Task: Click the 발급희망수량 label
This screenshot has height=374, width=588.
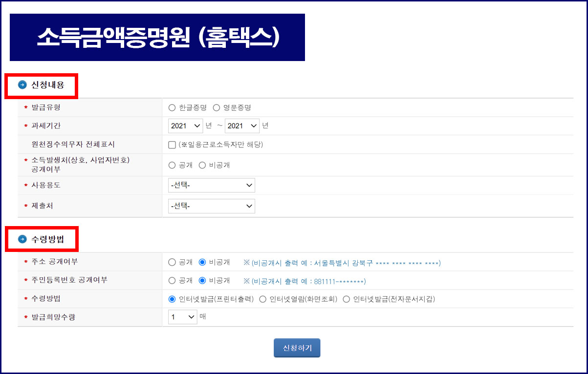Action: 53,317
